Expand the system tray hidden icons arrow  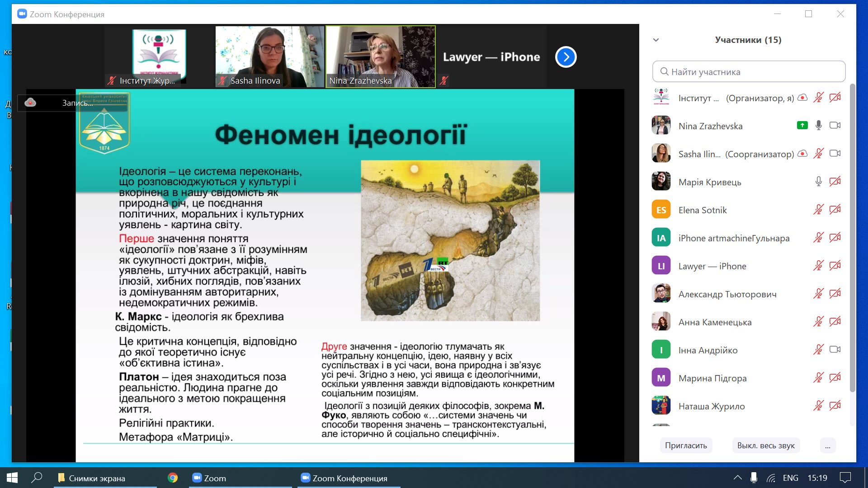[737, 478]
